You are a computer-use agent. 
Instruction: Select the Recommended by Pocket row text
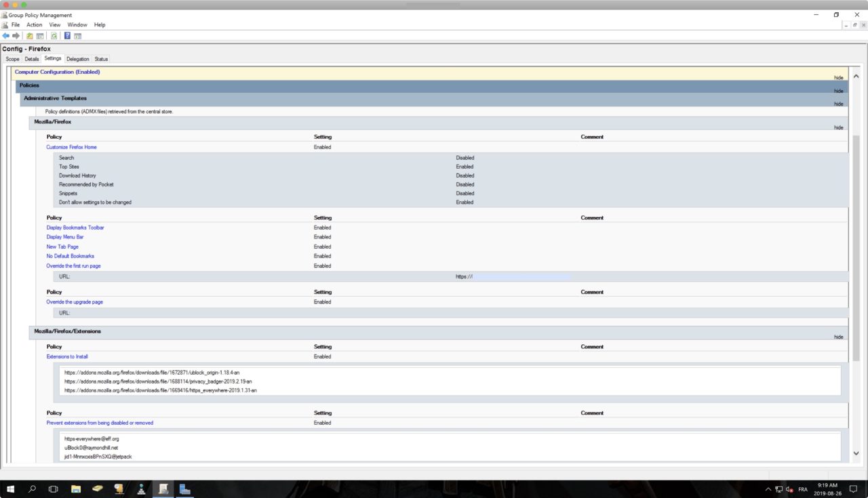click(x=86, y=184)
